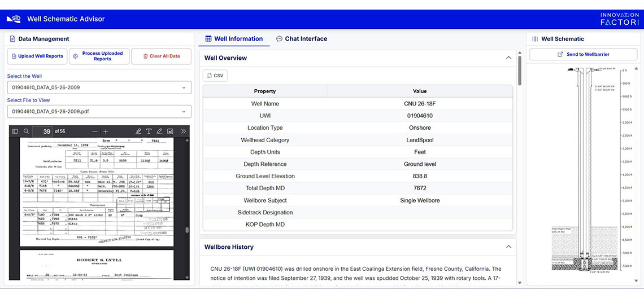This screenshot has height=299, width=644.
Task: Click the LandSpool wellhead category value
Action: [420, 140]
